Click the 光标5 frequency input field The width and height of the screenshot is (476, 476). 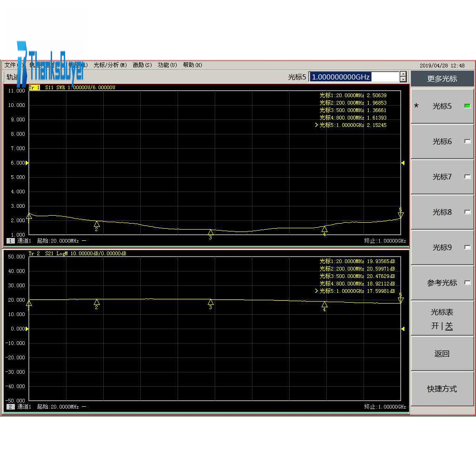pyautogui.click(x=354, y=77)
